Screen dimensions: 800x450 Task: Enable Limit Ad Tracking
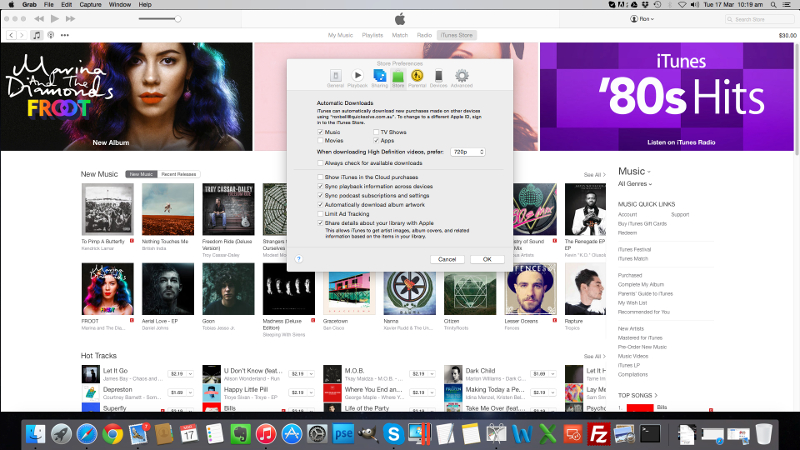(x=320, y=214)
